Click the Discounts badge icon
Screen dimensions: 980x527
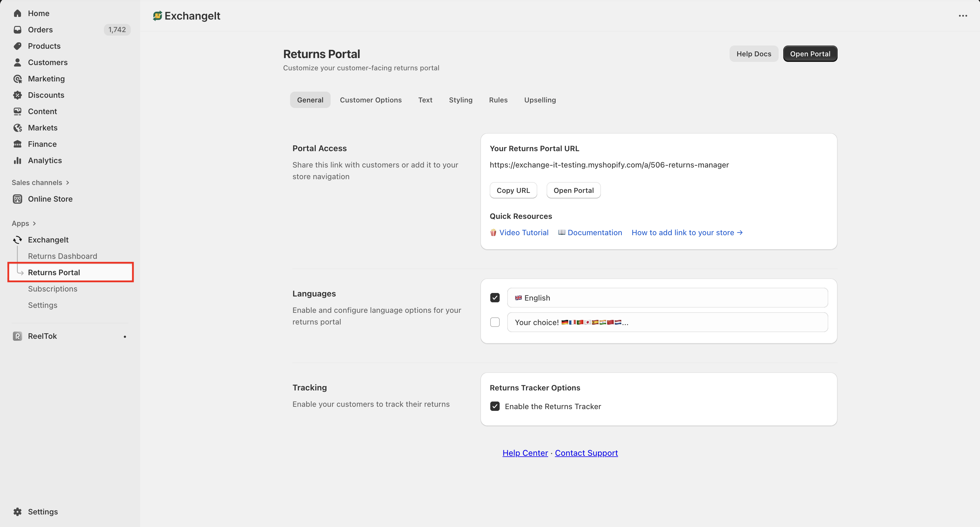18,95
